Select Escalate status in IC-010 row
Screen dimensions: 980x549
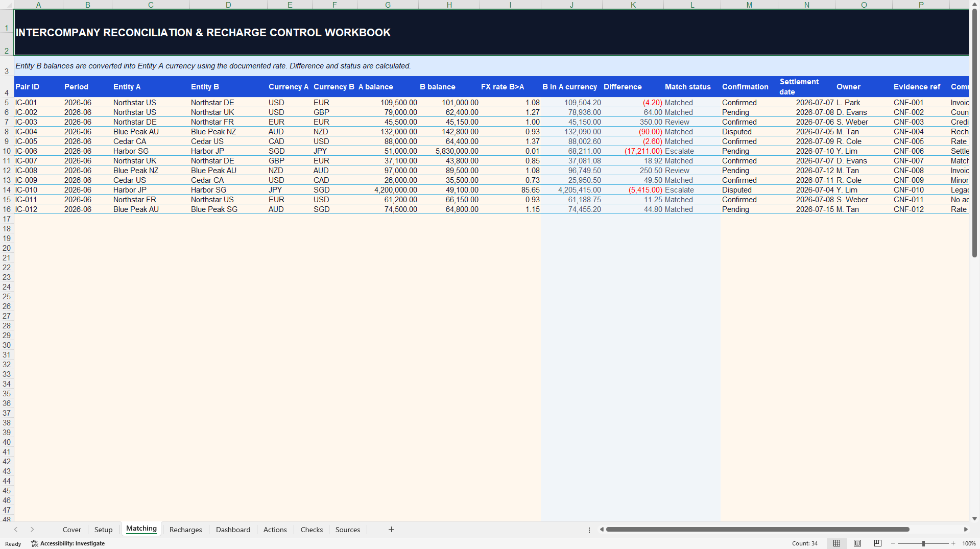coord(692,190)
